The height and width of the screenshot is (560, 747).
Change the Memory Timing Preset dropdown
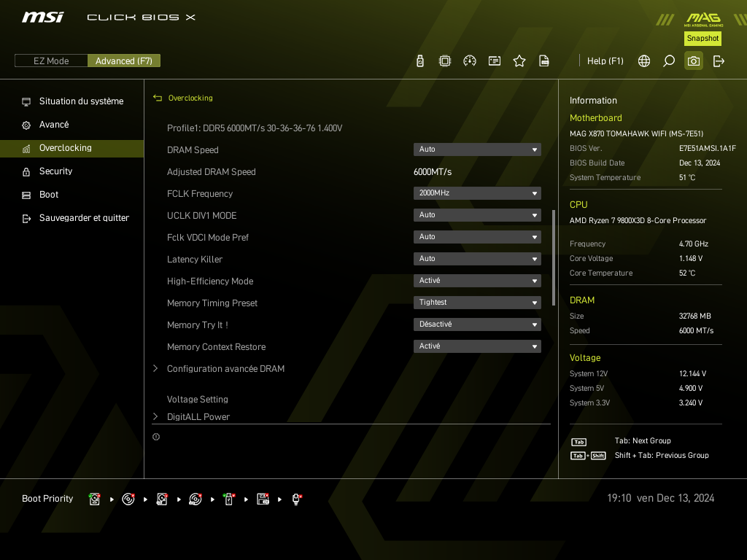click(477, 303)
